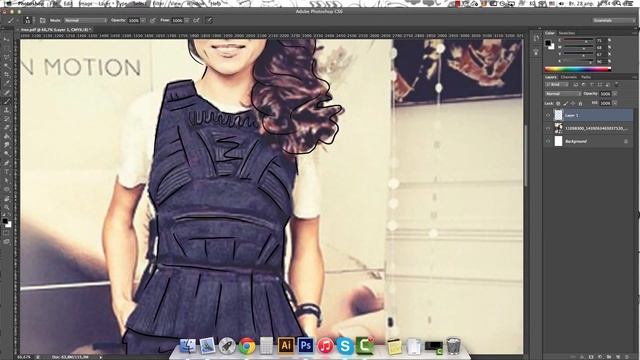Select the Shape tool
This screenshot has width=640, height=360.
coord(7,189)
